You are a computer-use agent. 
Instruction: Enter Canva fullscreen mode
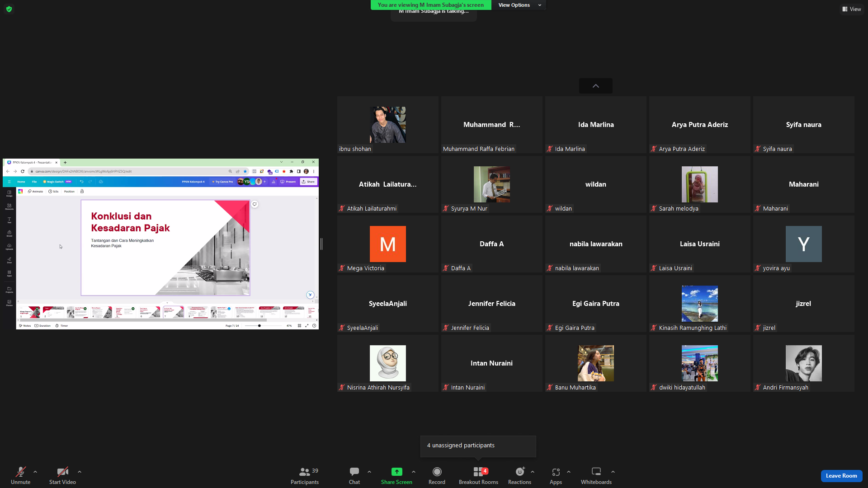(307, 325)
